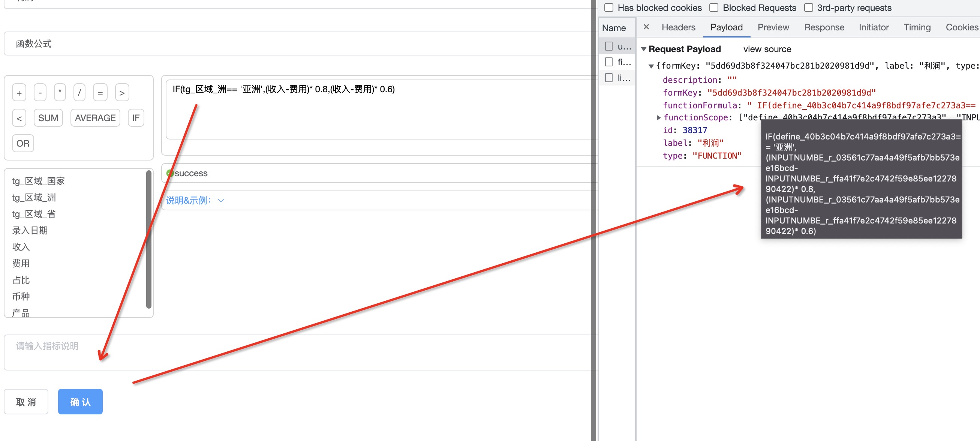Collapse the Request Payload section

644,49
